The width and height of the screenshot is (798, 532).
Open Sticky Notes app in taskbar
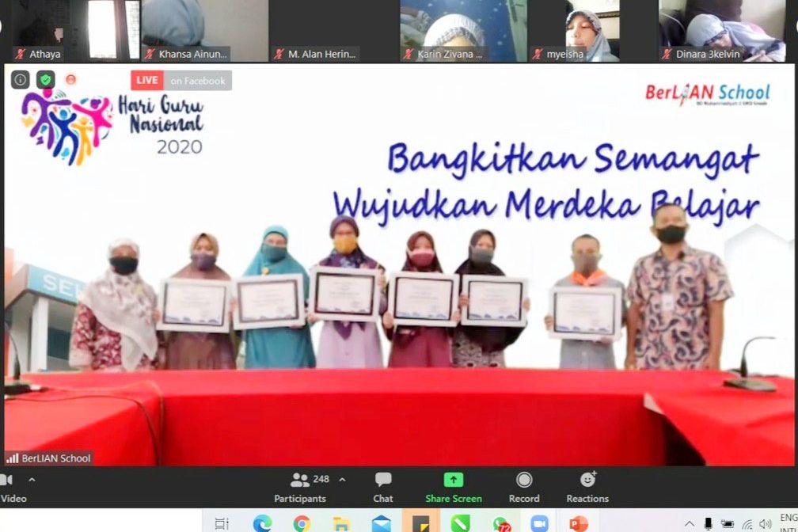pyautogui.click(x=421, y=523)
